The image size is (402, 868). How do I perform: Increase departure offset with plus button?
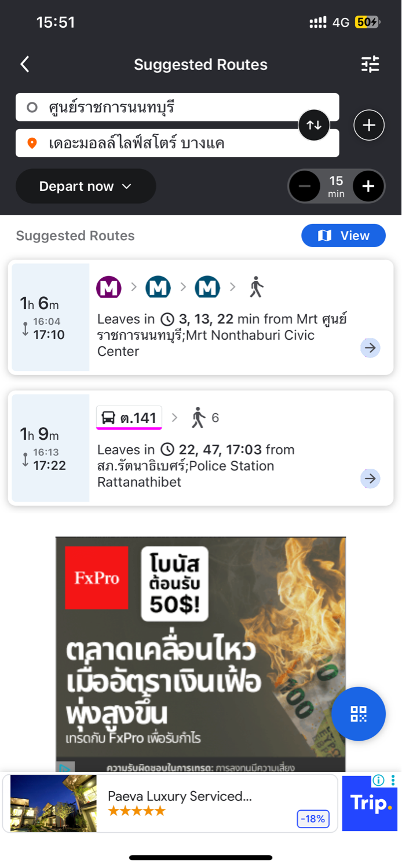(x=368, y=186)
